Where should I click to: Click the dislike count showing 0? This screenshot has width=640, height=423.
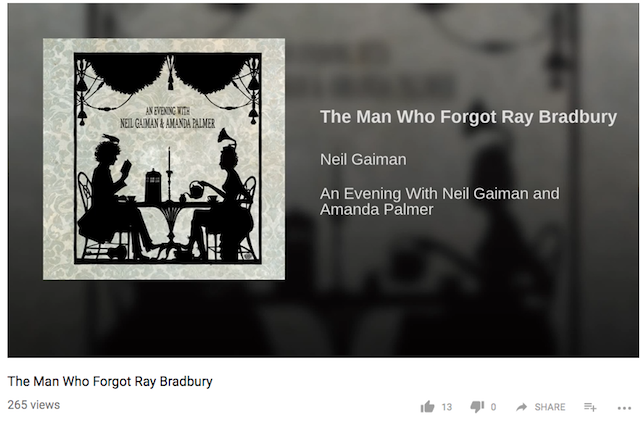pyautogui.click(x=493, y=407)
